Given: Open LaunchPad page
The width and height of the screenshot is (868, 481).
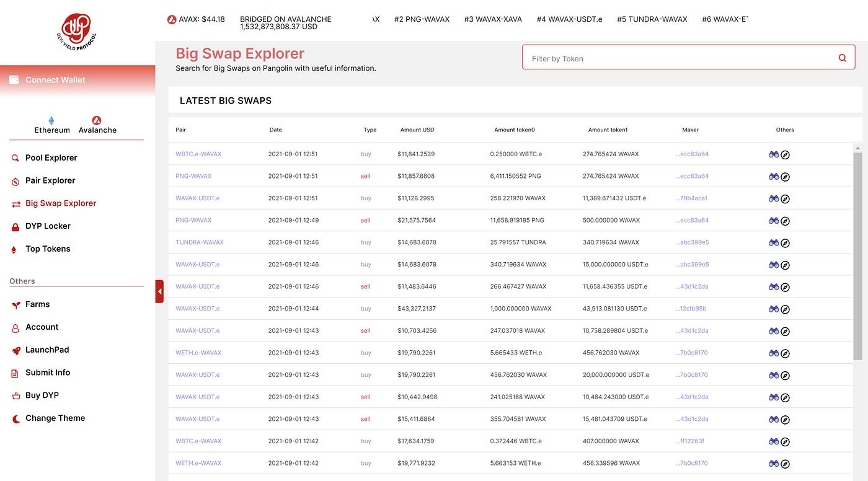Looking at the screenshot, I should (47, 350).
